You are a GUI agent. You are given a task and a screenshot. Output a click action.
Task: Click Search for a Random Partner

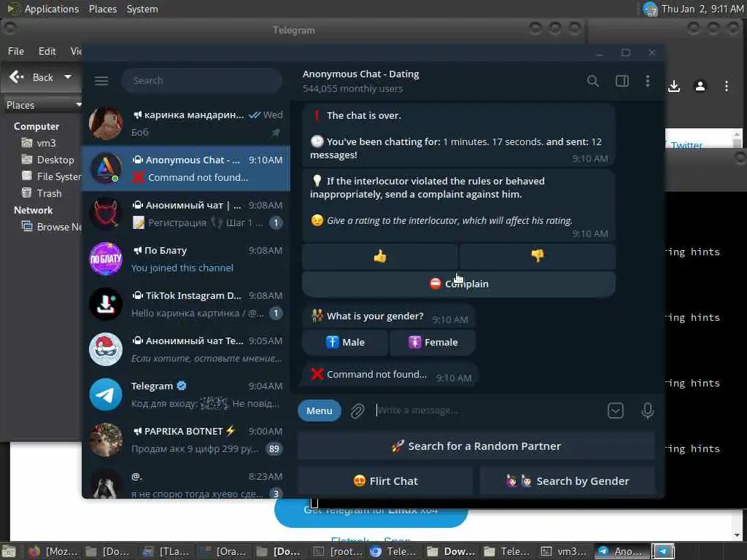pyautogui.click(x=476, y=446)
